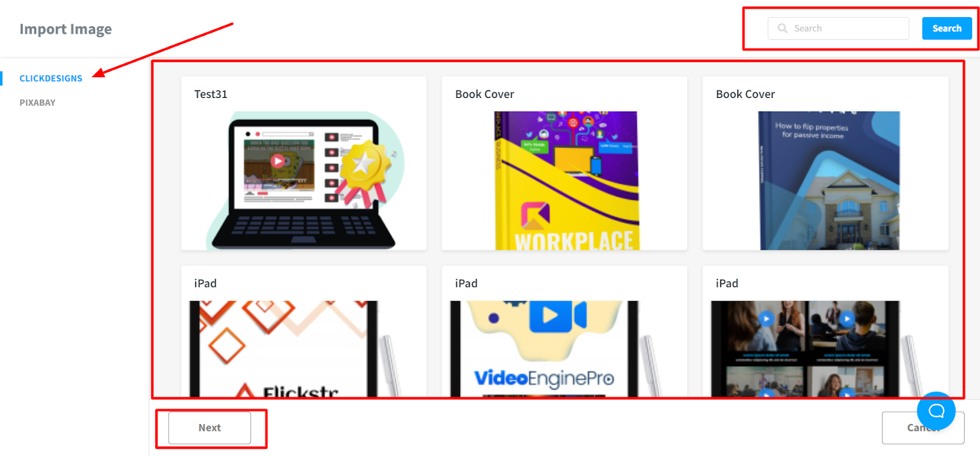Select the Test31 laptop design thumbnail

pos(304,181)
